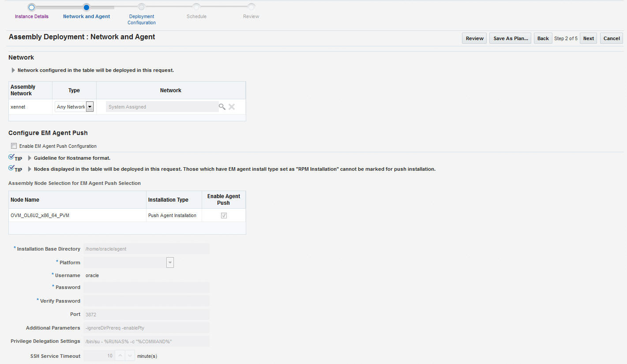The image size is (627, 364).
Task: Click the Network and Agent step circle
Action: [x=86, y=7]
